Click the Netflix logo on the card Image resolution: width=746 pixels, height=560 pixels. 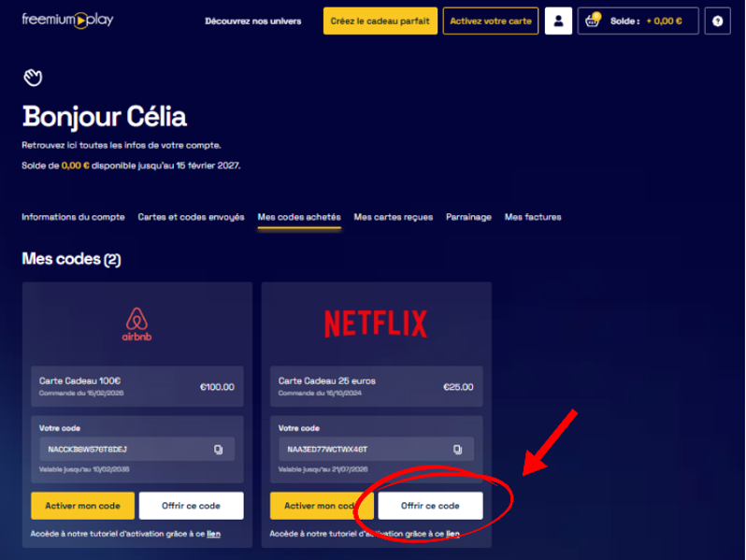pyautogui.click(x=376, y=324)
